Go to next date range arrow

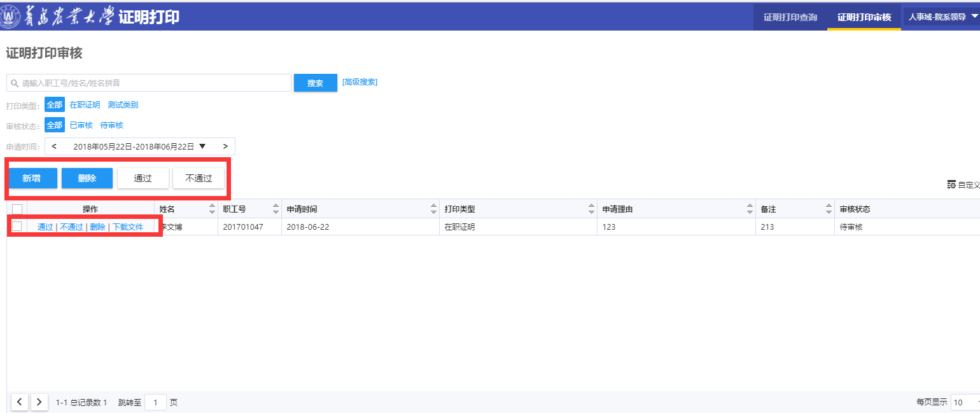click(x=225, y=146)
